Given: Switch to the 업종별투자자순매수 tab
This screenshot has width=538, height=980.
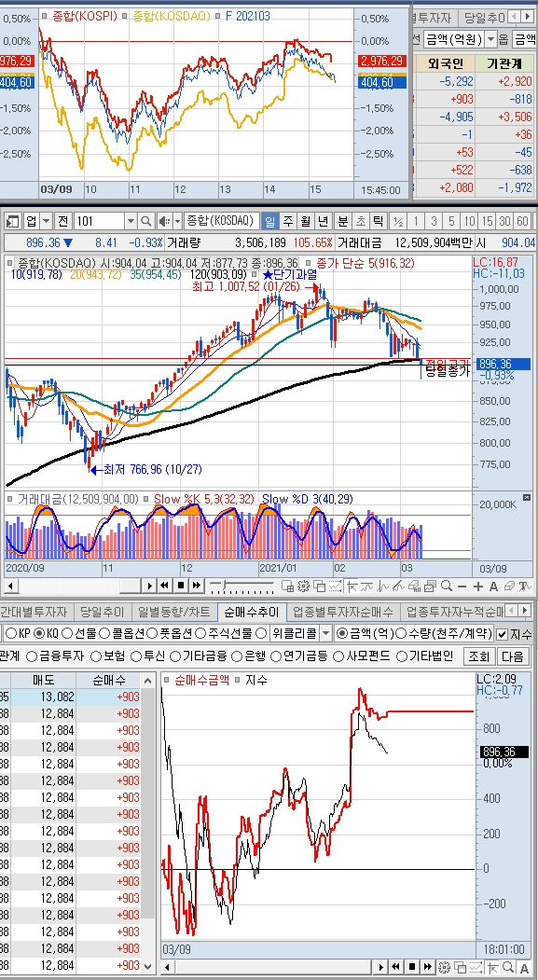Looking at the screenshot, I should pyautogui.click(x=343, y=611).
